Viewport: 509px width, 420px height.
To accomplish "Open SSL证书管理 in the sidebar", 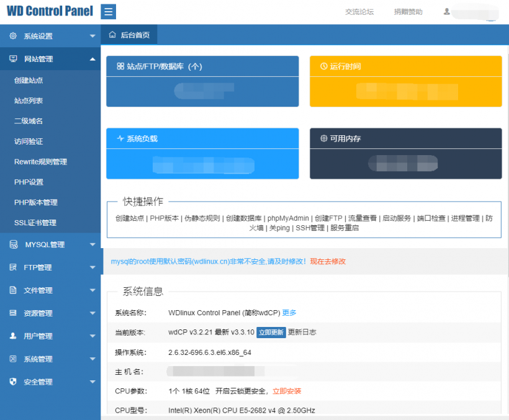I will click(35, 223).
